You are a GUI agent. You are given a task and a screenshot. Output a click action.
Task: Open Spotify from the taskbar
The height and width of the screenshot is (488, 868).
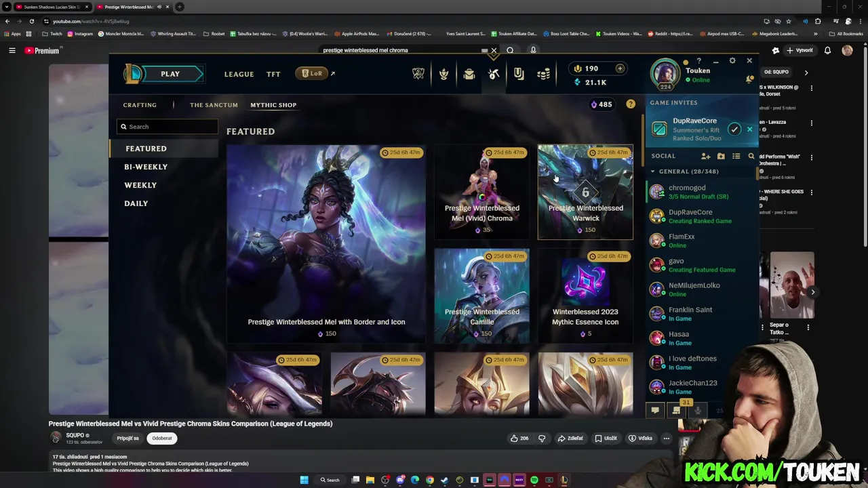tap(534, 480)
